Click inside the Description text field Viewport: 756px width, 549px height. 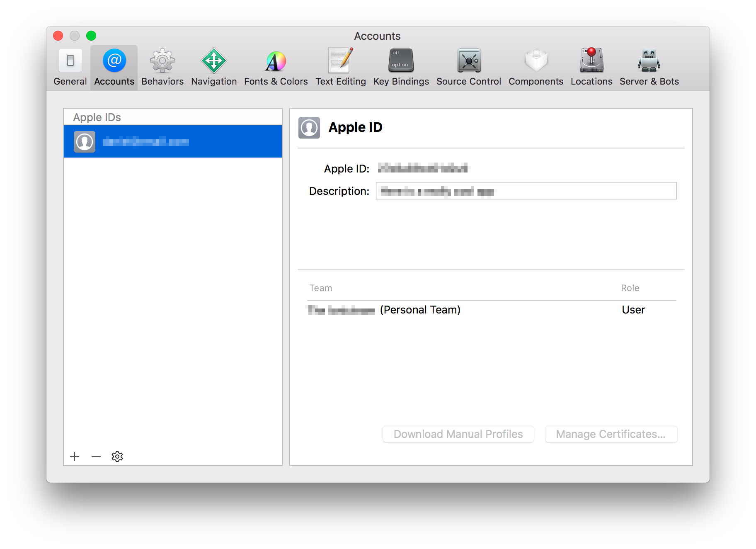click(526, 191)
